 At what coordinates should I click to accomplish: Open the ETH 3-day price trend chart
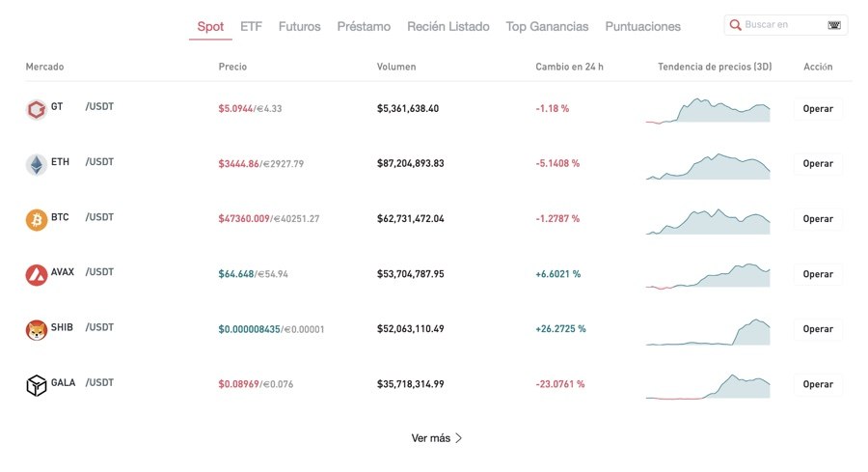pyautogui.click(x=708, y=165)
